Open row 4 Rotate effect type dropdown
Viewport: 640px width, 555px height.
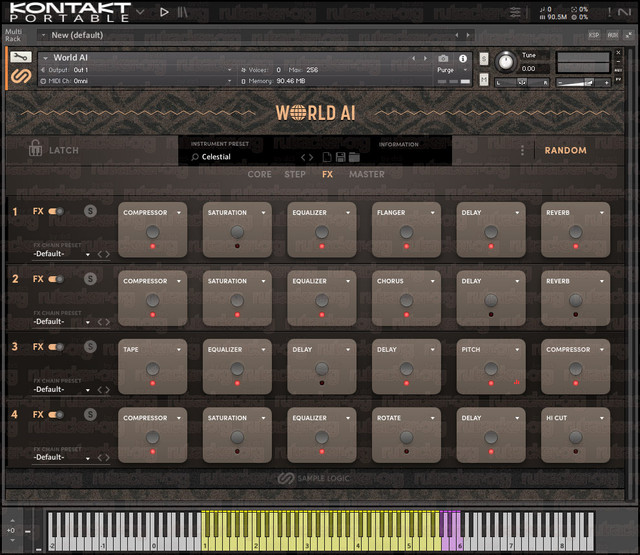pyautogui.click(x=433, y=418)
